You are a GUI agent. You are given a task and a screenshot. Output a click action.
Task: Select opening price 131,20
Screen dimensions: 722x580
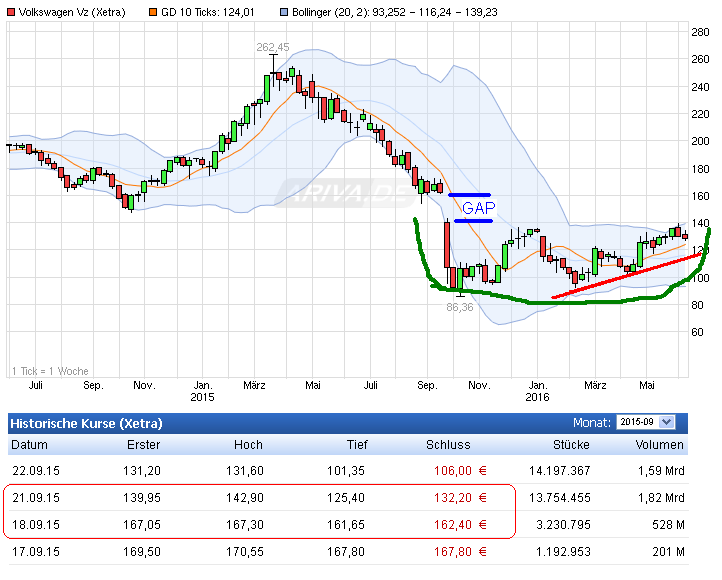pyautogui.click(x=142, y=471)
